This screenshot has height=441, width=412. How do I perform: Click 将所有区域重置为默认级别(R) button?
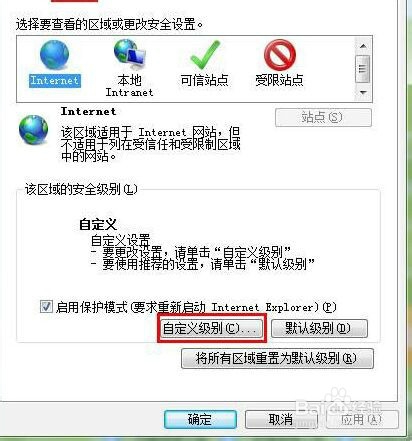[x=277, y=358]
